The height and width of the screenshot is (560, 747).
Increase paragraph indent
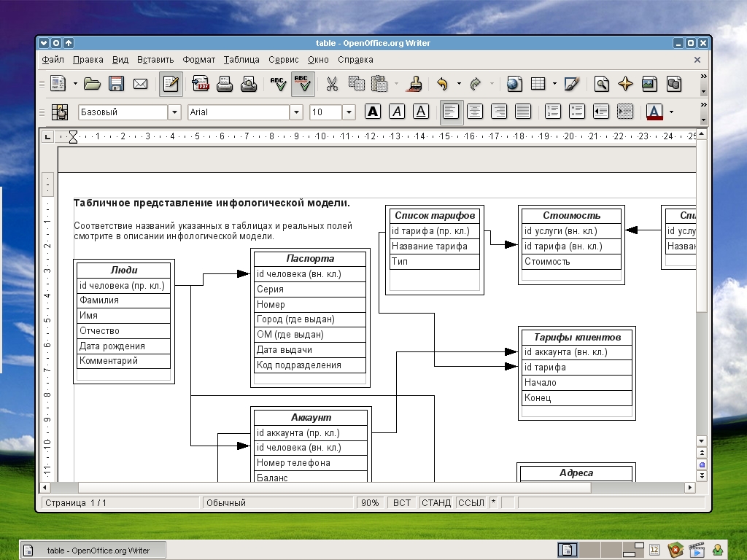625,112
